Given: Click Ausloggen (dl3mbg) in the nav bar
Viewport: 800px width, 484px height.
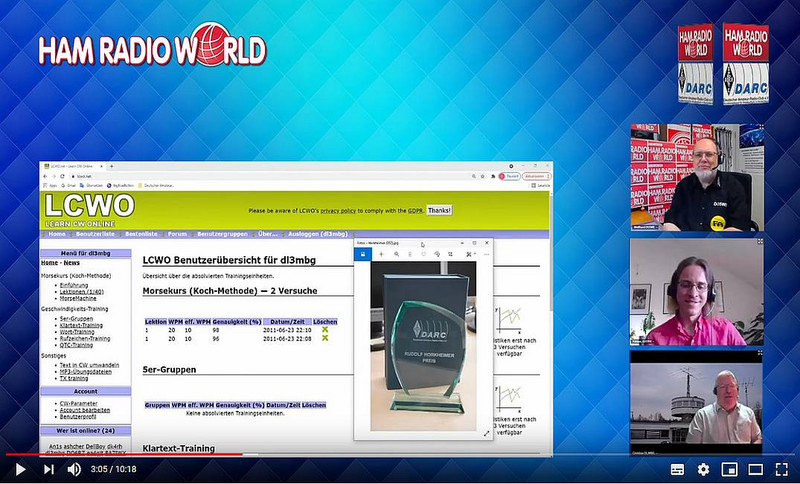Looking at the screenshot, I should pyautogui.click(x=318, y=234).
